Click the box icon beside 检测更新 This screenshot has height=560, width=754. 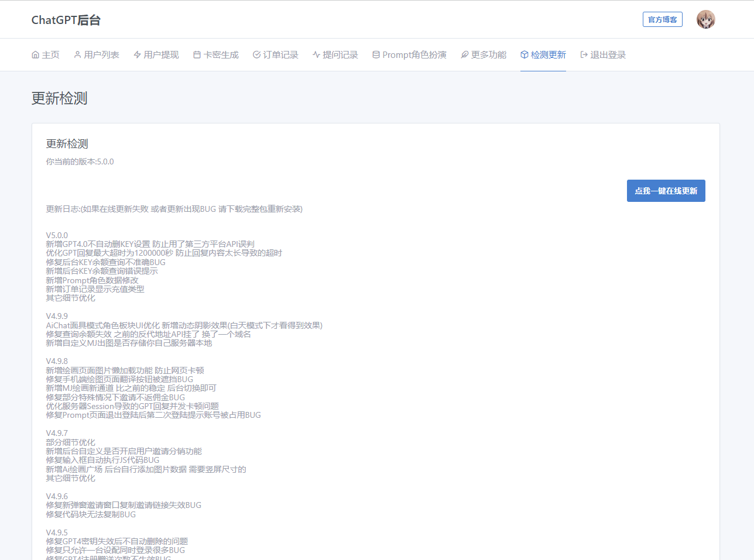(x=525, y=55)
